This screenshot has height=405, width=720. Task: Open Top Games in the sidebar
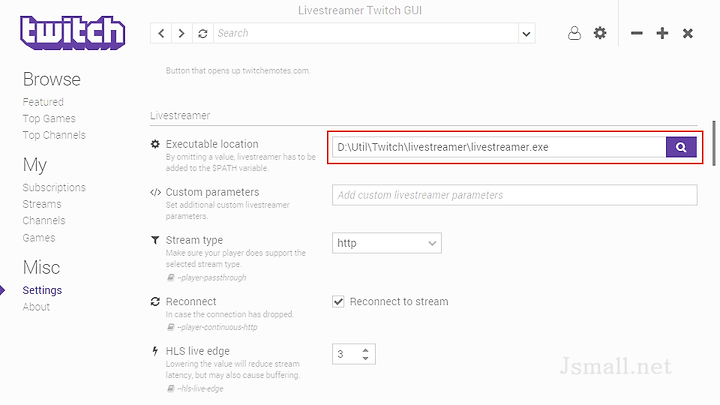(49, 118)
